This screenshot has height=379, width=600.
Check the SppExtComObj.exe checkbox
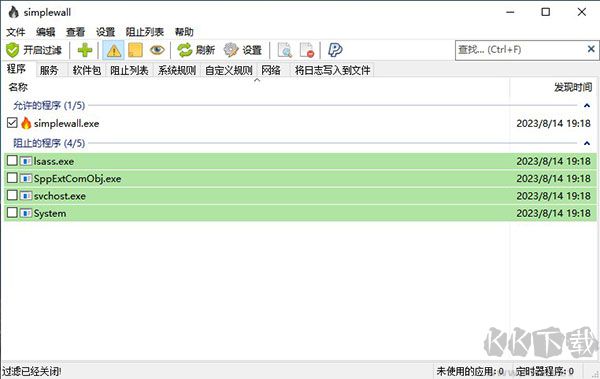tap(12, 178)
